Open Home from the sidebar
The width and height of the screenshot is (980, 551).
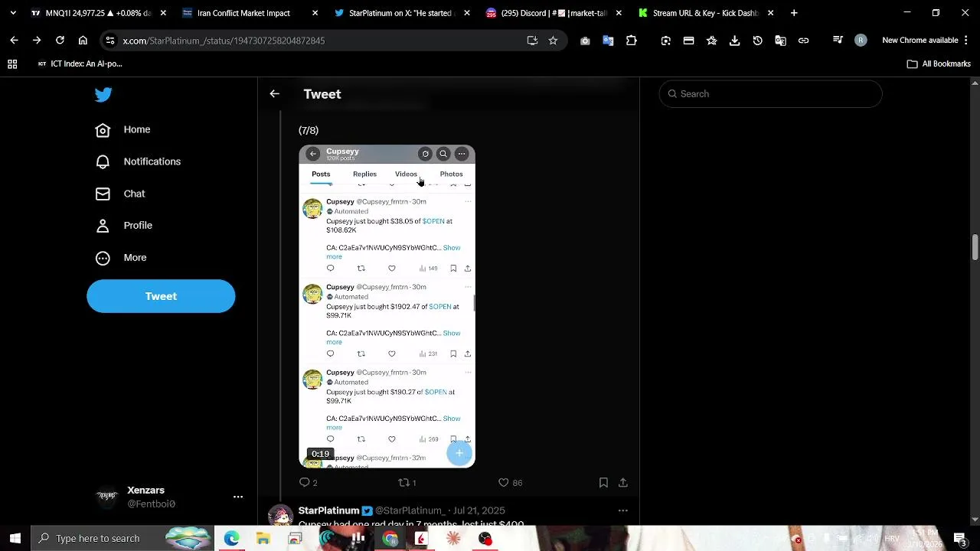(x=122, y=129)
